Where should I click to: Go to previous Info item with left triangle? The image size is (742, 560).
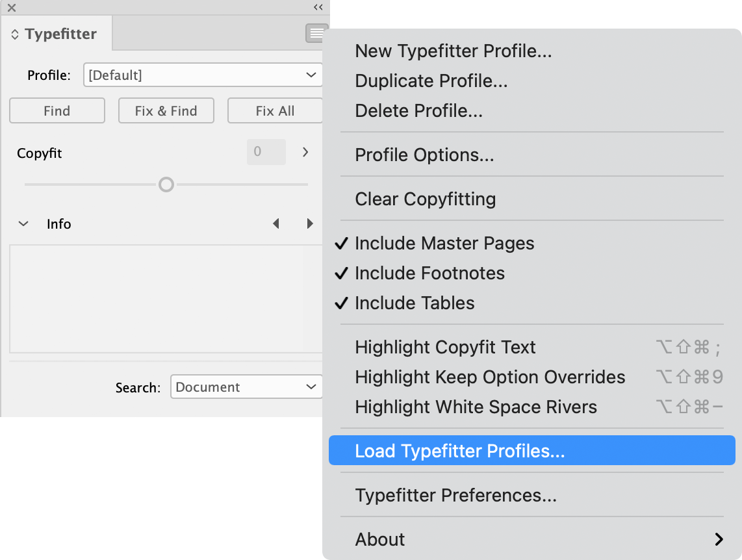coord(276,223)
